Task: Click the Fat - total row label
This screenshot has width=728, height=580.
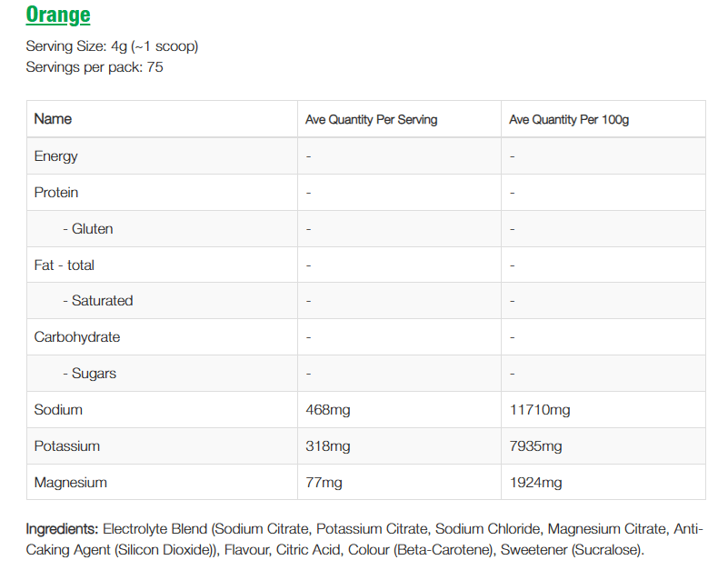Action: click(x=65, y=265)
